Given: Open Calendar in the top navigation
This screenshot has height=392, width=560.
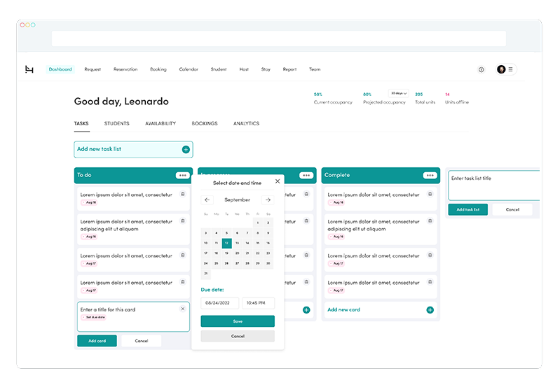Looking at the screenshot, I should point(189,69).
